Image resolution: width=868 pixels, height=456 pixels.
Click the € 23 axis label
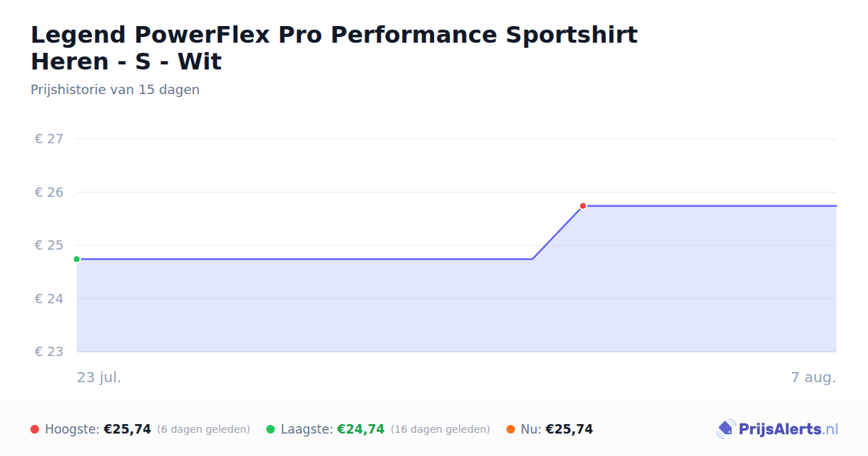tap(49, 352)
